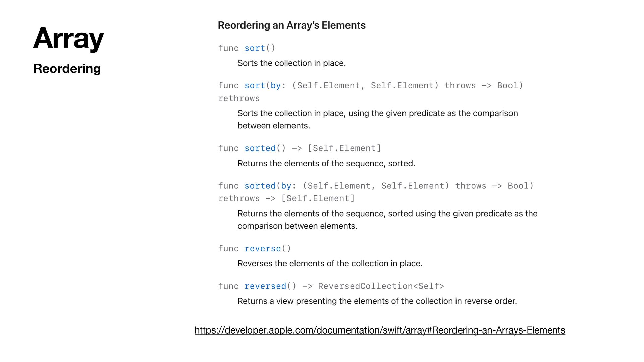The image size is (644, 362).
Task: Click 'Sorts the collection in place.' description
Action: 291,63
